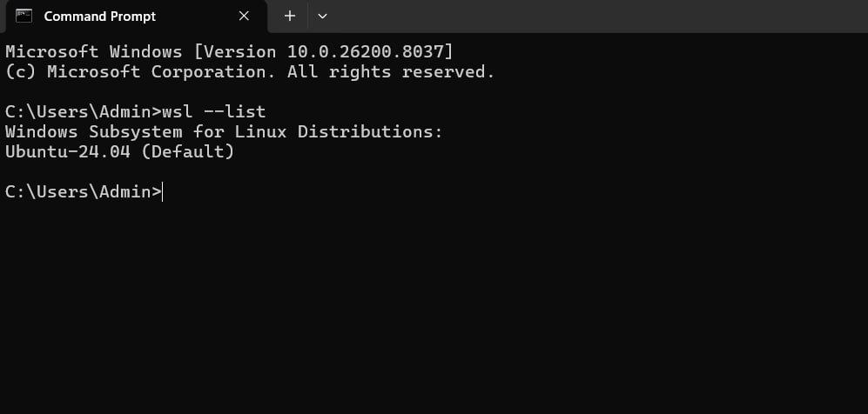Expand the new tab profile dropdown chevron
This screenshot has width=868, height=414.
[323, 16]
